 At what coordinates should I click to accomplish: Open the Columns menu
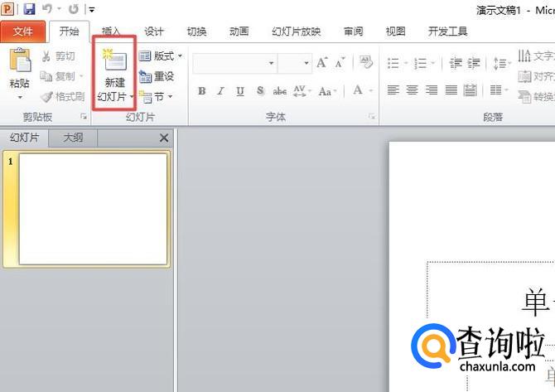click(x=499, y=90)
